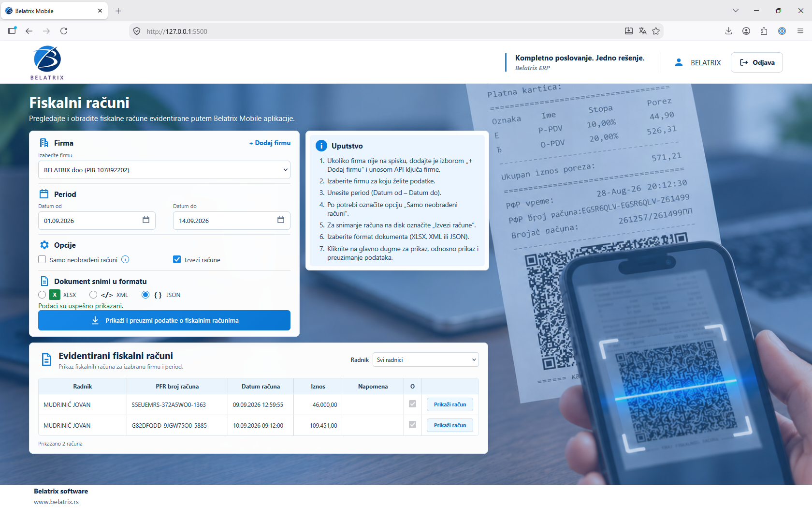This screenshot has height=508, width=812.
Task: Click the Firefox View icon
Action: pos(12,31)
